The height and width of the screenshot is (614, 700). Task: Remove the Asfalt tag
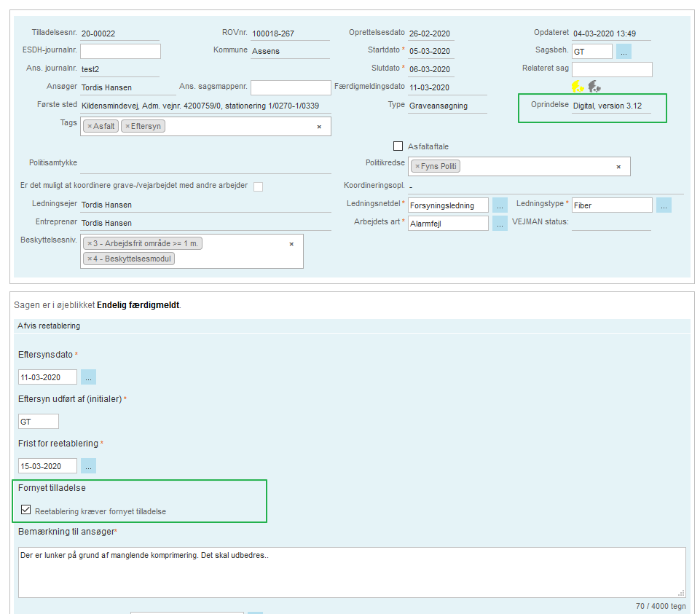click(90, 127)
